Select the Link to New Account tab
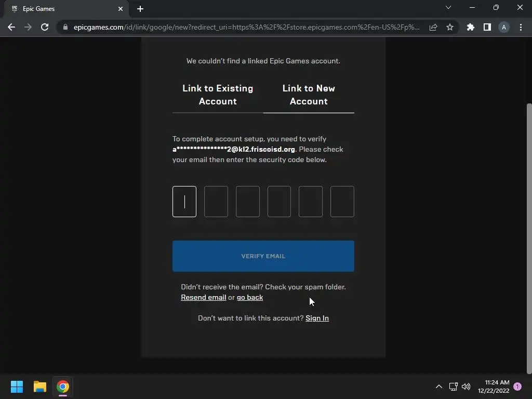 click(309, 95)
